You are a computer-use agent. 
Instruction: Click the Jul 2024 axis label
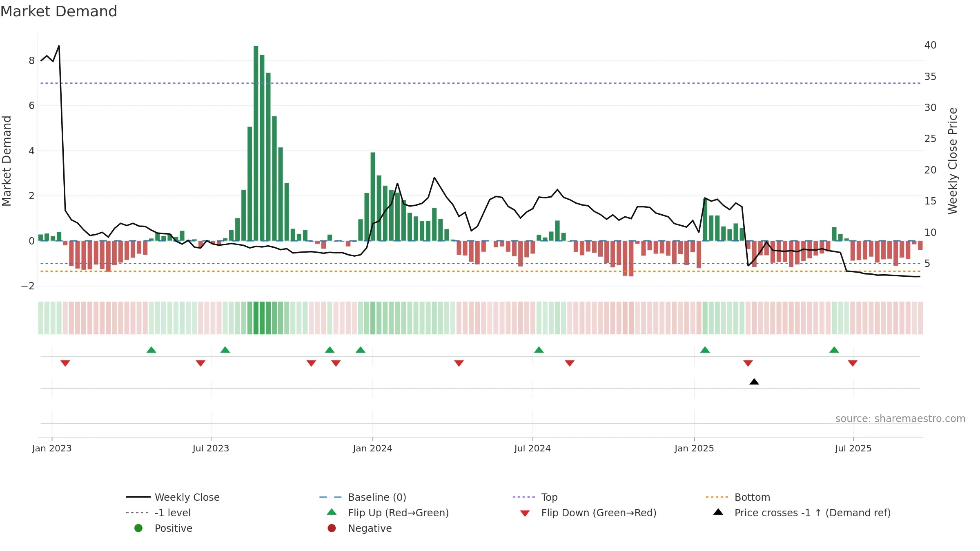[532, 449]
